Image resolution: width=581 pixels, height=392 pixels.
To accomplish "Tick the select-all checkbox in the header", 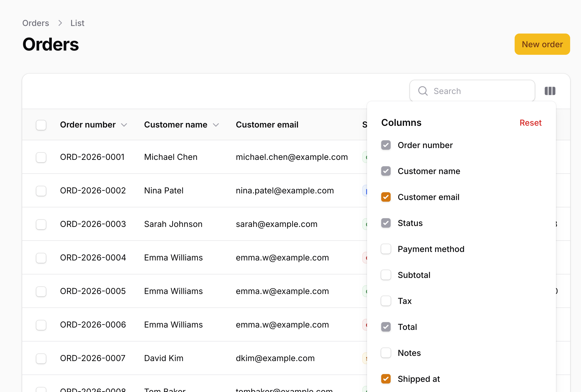I will coord(41,125).
